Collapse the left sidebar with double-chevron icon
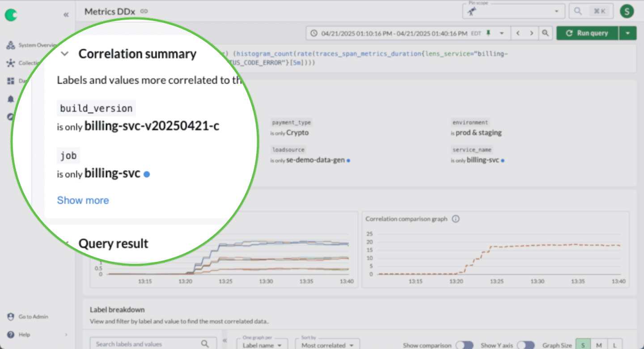 66,15
